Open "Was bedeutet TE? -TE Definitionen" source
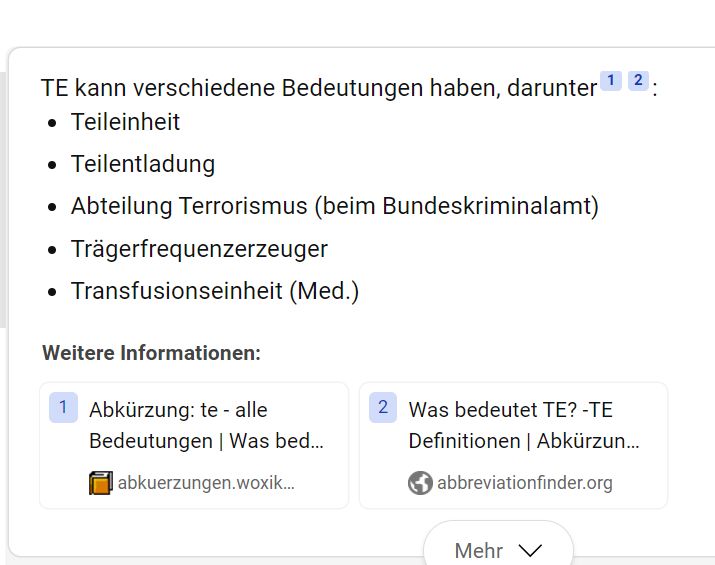715x565 pixels. point(524,425)
